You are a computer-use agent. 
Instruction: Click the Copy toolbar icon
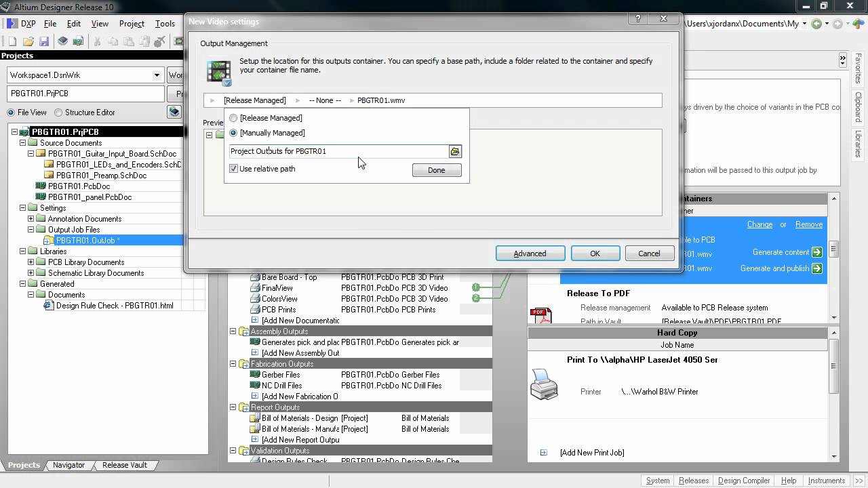[x=113, y=42]
